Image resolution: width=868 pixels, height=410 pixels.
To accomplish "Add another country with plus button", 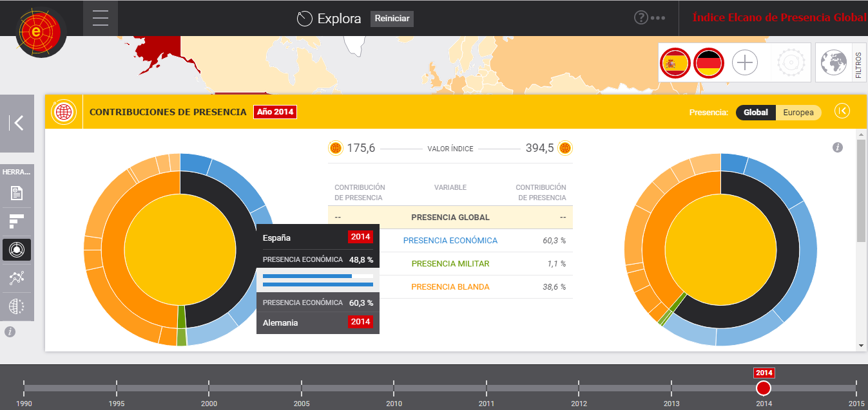I will click(745, 63).
